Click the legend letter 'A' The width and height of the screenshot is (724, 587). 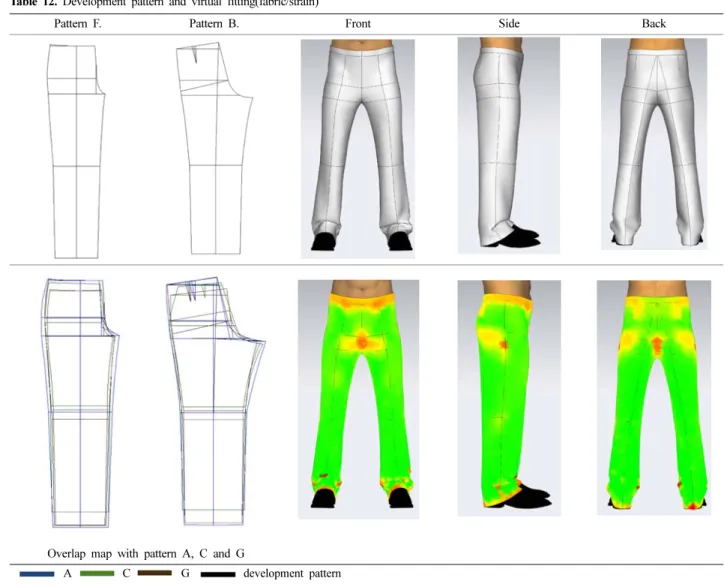(67, 574)
